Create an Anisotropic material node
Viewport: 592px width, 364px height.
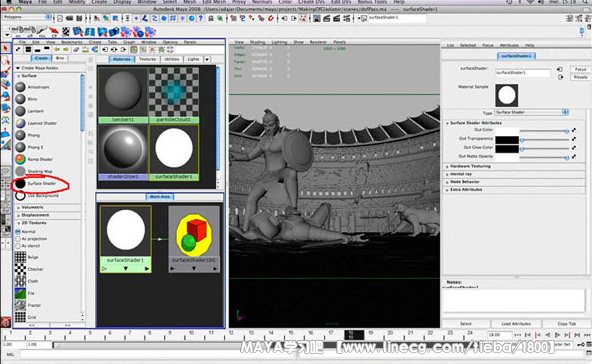[32, 87]
